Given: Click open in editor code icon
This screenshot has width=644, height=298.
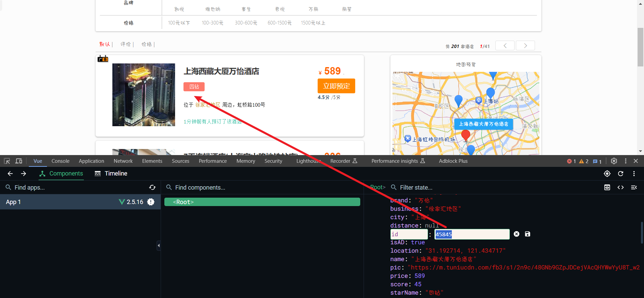Looking at the screenshot, I should click(x=621, y=187).
